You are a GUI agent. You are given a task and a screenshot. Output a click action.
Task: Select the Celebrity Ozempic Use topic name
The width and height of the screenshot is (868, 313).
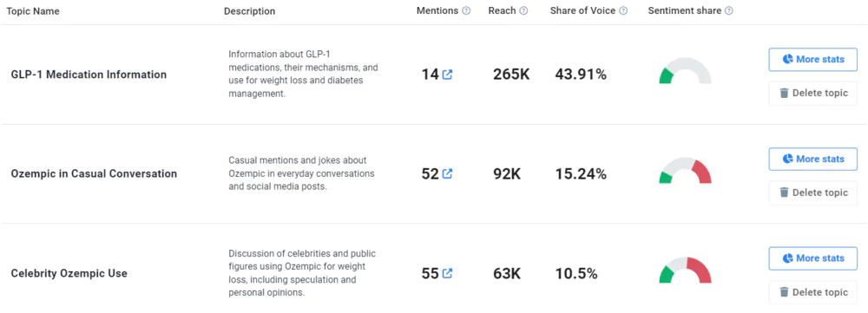[69, 273]
